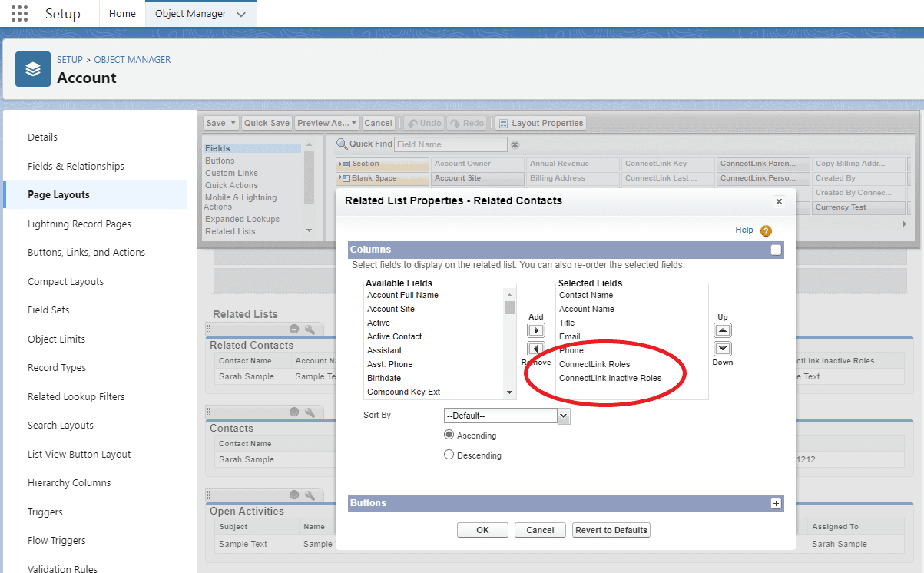
Task: Select the Descending sort radio button
Action: [449, 454]
